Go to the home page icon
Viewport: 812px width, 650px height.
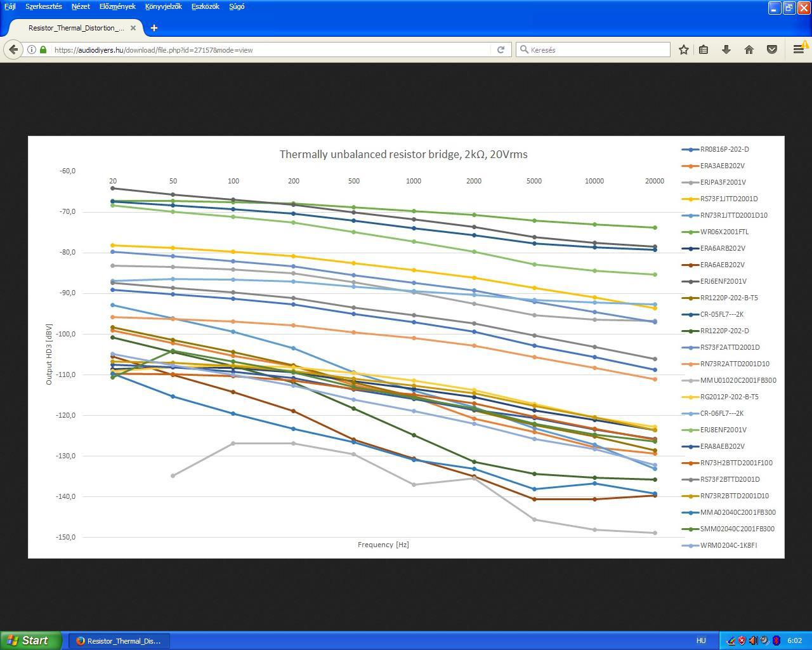(x=749, y=50)
